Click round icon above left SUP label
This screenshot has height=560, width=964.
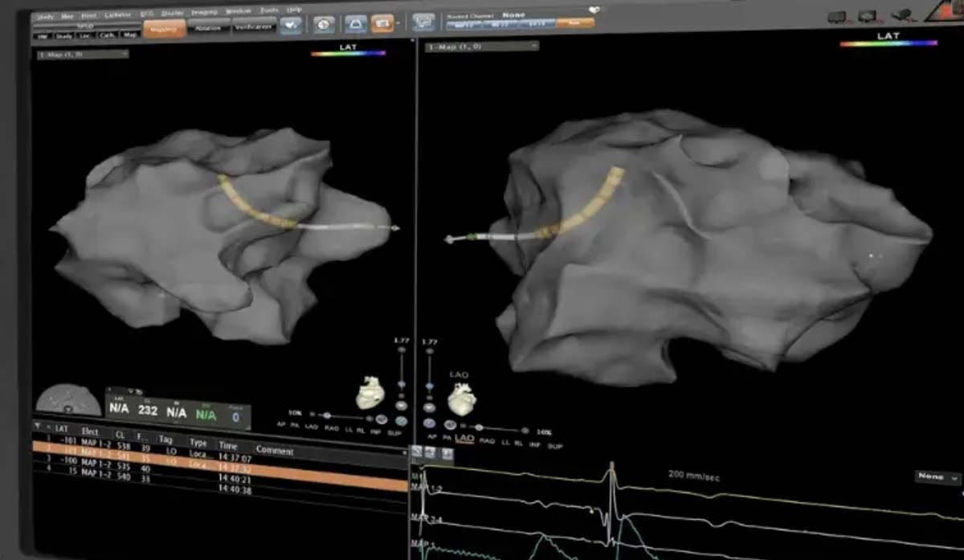coord(401,419)
